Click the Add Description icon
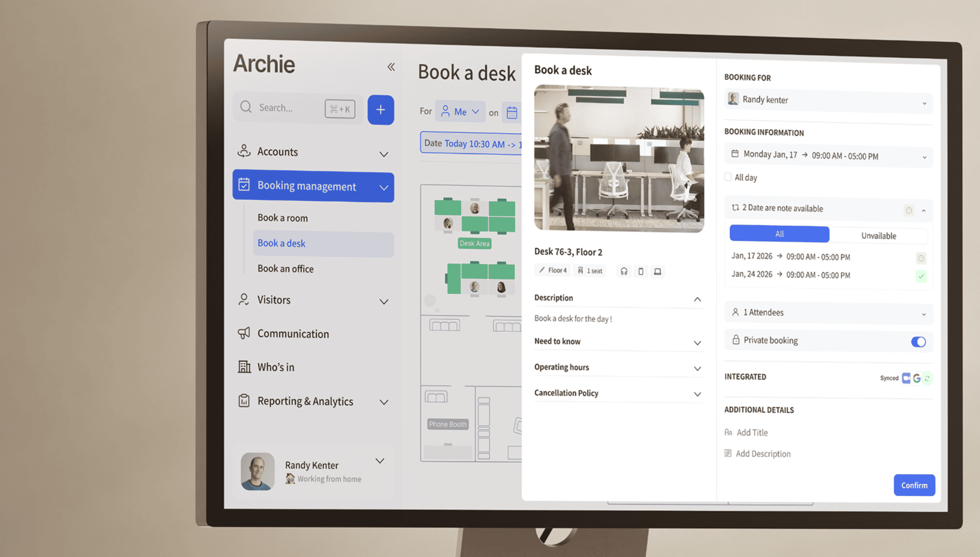The image size is (980, 557). [728, 453]
